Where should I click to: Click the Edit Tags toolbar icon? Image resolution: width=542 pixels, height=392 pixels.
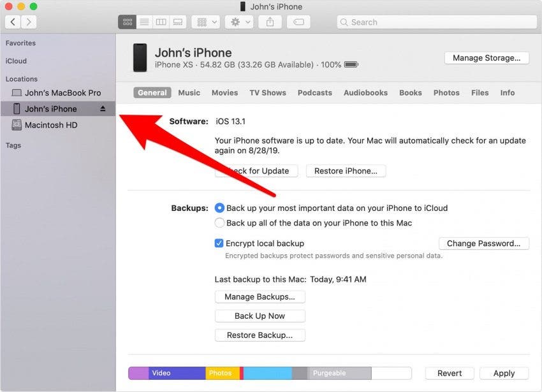tap(298, 22)
